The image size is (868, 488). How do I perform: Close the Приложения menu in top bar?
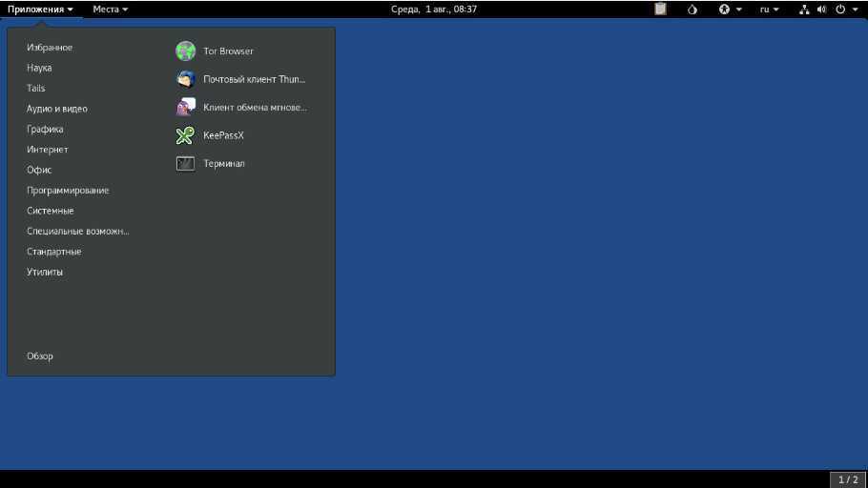(x=40, y=10)
